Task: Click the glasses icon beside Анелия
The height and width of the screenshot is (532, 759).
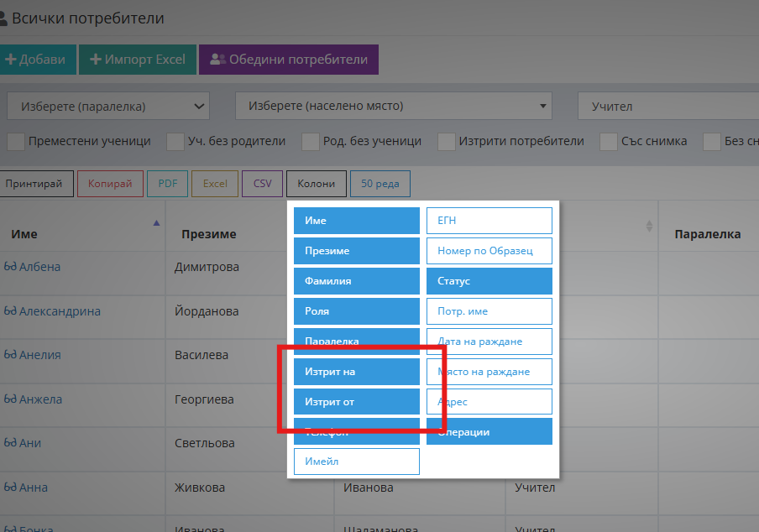Action: [x=10, y=355]
